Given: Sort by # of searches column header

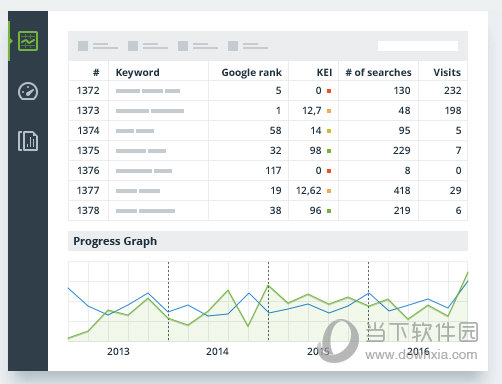Looking at the screenshot, I should [x=378, y=72].
